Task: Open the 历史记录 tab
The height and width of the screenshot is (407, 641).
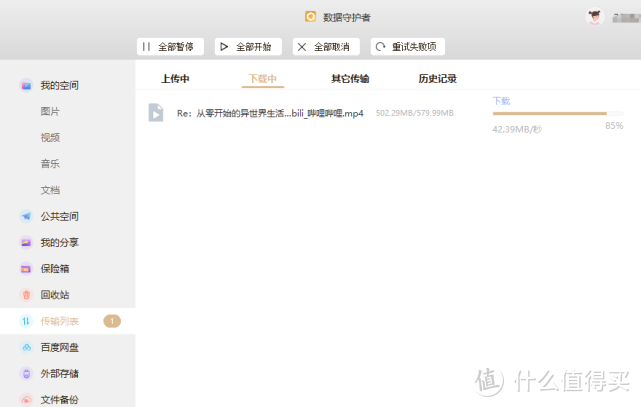Action: tap(437, 78)
